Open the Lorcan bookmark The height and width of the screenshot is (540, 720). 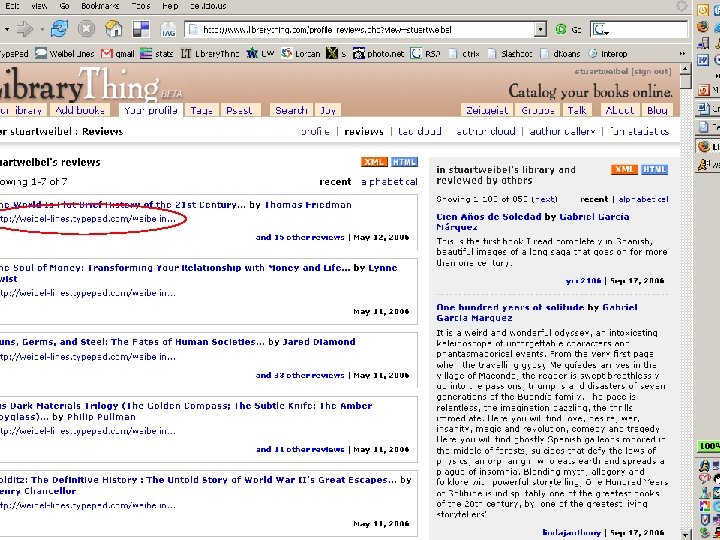pos(301,54)
